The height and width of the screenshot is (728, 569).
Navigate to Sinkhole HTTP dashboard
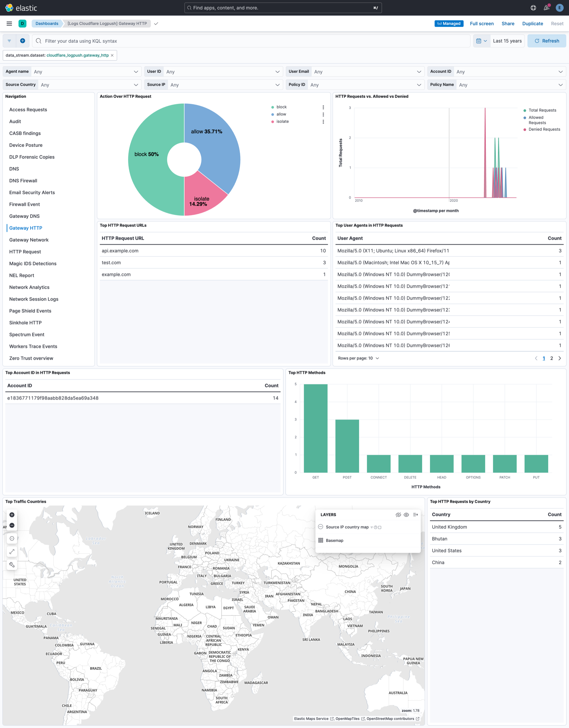point(25,323)
